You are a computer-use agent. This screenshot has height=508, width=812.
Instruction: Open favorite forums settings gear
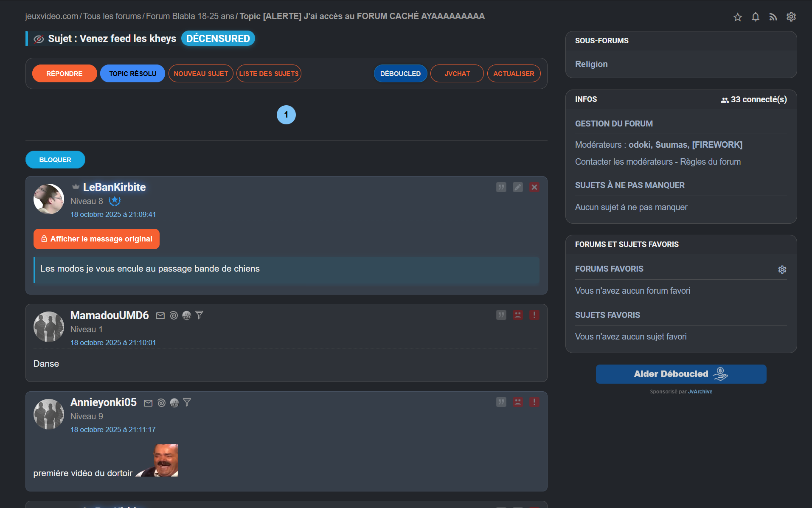[x=782, y=269]
